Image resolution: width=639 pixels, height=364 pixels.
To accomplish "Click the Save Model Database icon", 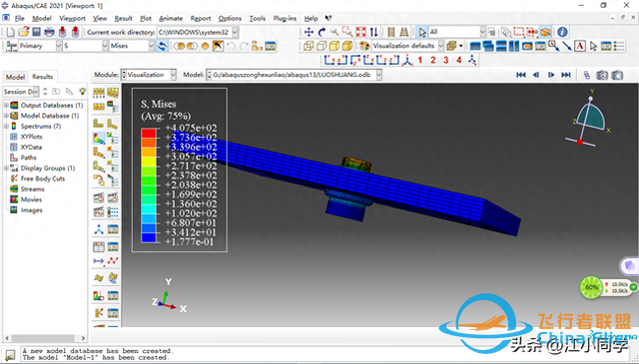I will (x=36, y=32).
